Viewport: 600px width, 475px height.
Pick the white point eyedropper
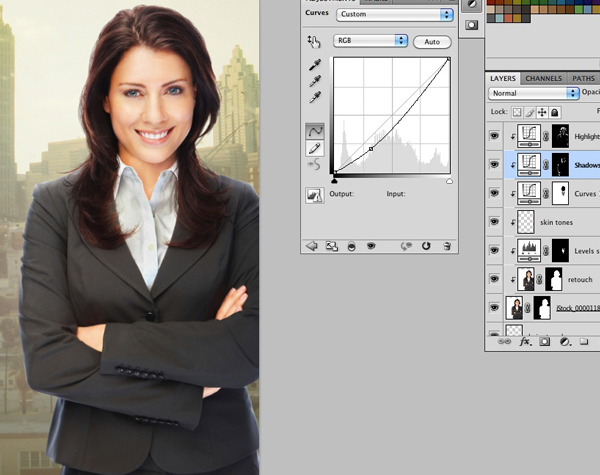(x=315, y=97)
